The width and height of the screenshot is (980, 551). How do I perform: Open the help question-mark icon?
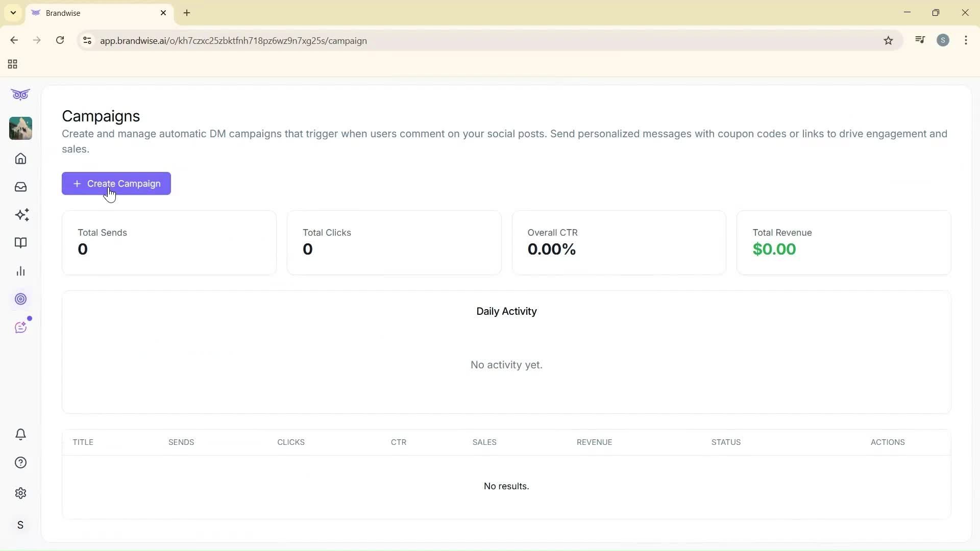coord(20,462)
